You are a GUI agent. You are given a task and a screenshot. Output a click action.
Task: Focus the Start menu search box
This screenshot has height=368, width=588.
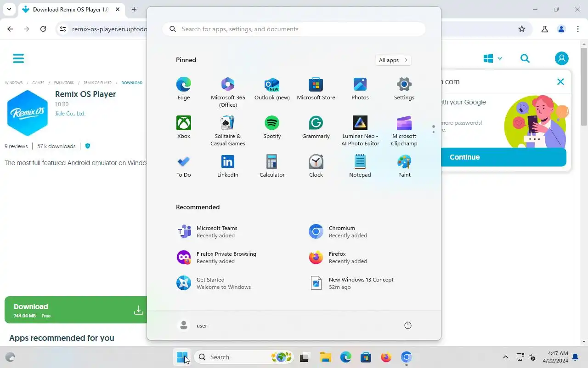click(294, 29)
